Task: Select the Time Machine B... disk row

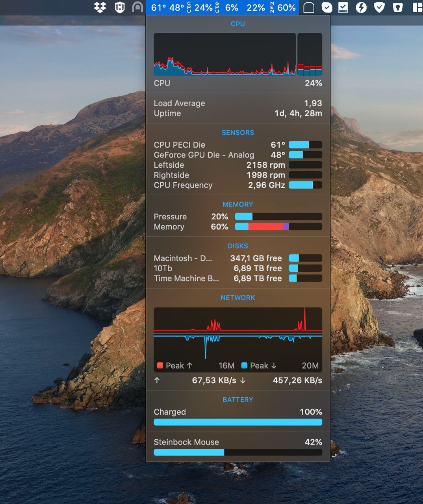Action: [x=238, y=278]
